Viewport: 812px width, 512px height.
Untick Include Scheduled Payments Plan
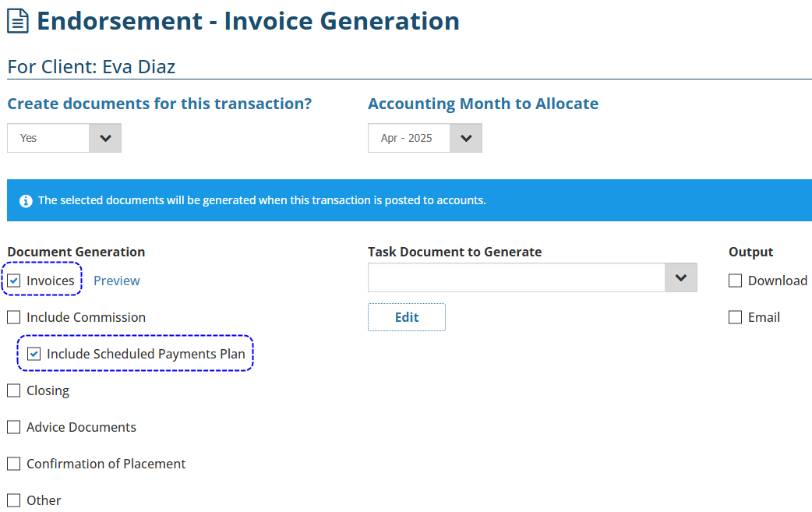tap(34, 354)
